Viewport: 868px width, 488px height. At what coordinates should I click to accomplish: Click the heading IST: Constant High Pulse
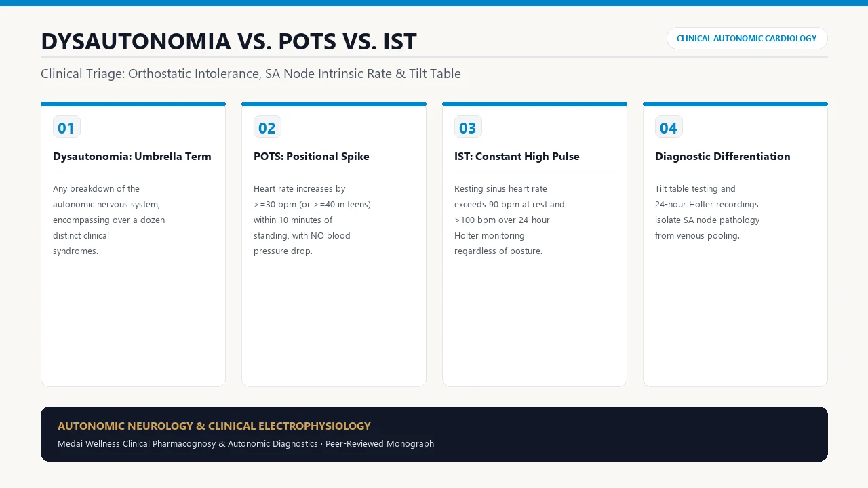coord(517,157)
